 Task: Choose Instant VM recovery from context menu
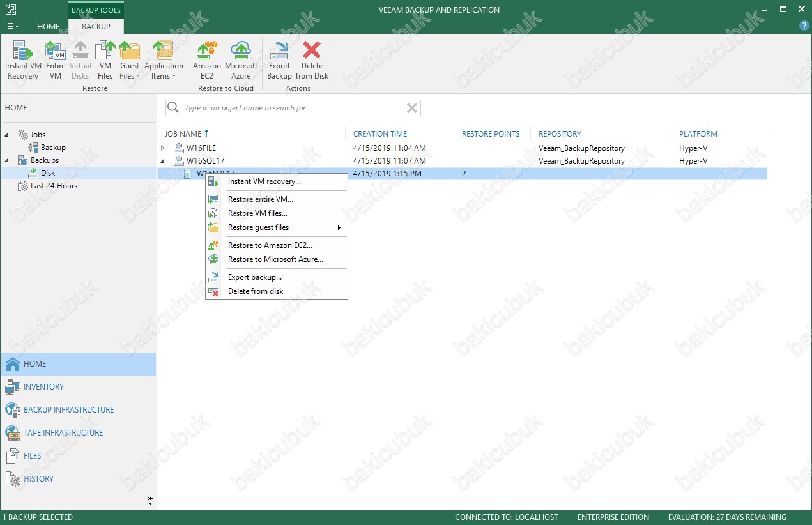277,181
